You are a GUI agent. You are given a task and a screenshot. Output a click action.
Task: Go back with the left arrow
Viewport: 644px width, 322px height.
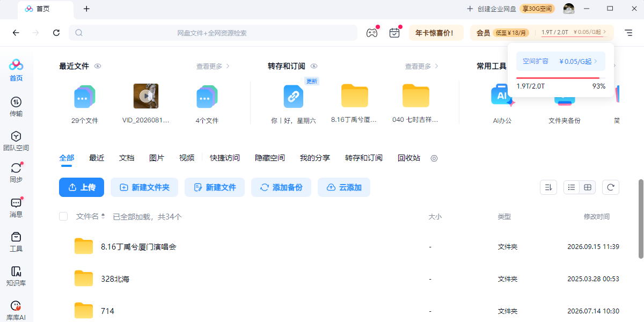[x=16, y=33]
